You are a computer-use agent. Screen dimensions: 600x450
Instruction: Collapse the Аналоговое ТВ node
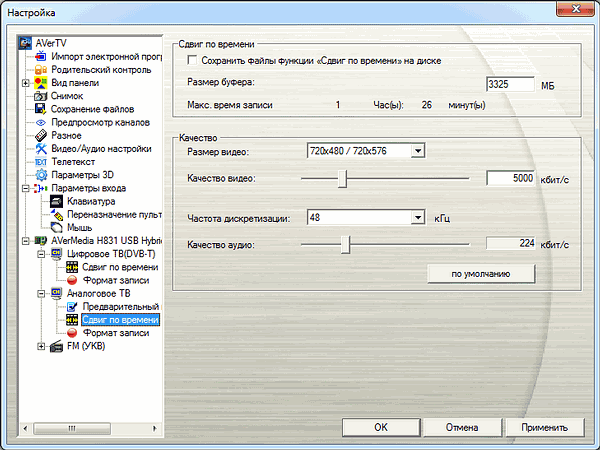pos(41,293)
